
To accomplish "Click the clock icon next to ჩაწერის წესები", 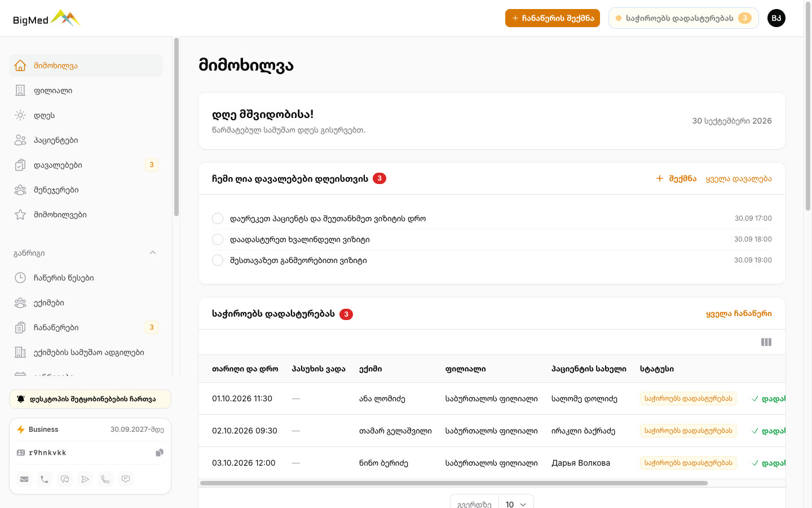I will (20, 278).
